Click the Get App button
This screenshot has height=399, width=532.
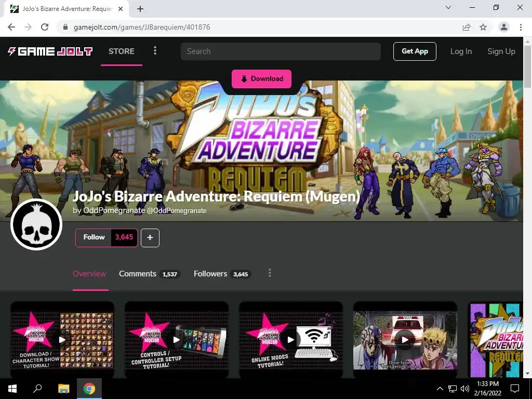point(415,51)
